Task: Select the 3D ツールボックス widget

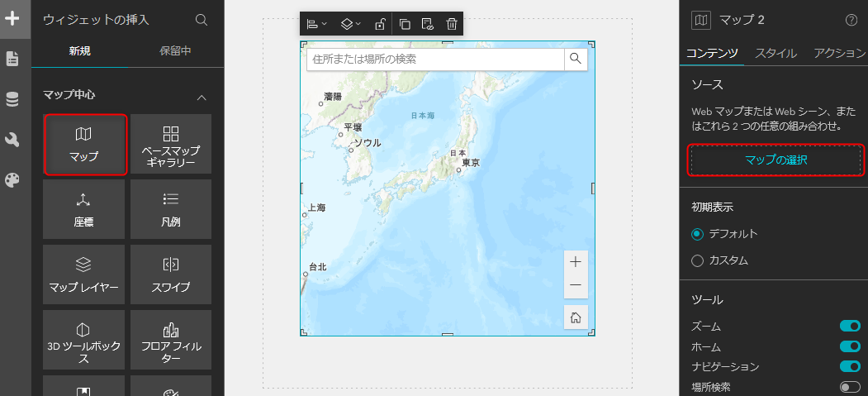Action: click(x=83, y=340)
